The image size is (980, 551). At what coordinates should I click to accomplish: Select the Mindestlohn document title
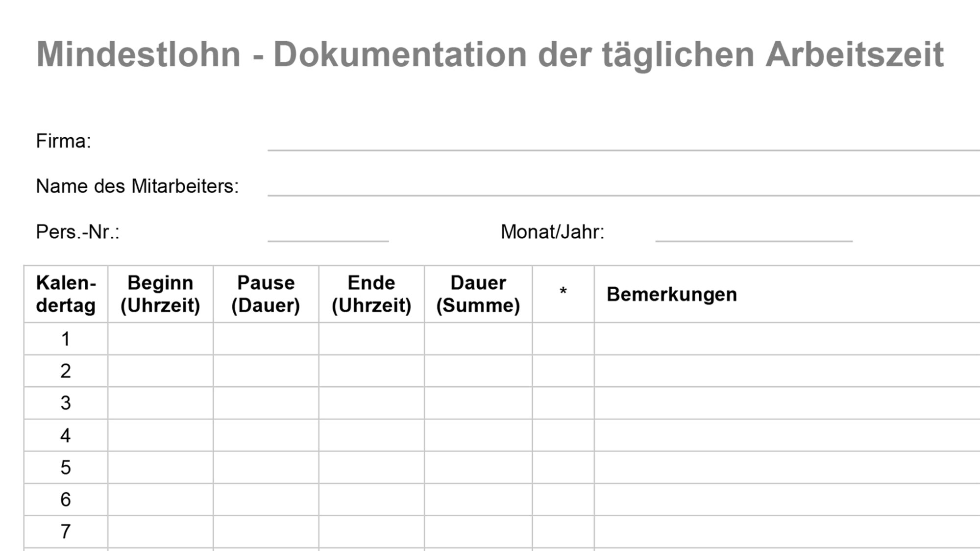(490, 54)
